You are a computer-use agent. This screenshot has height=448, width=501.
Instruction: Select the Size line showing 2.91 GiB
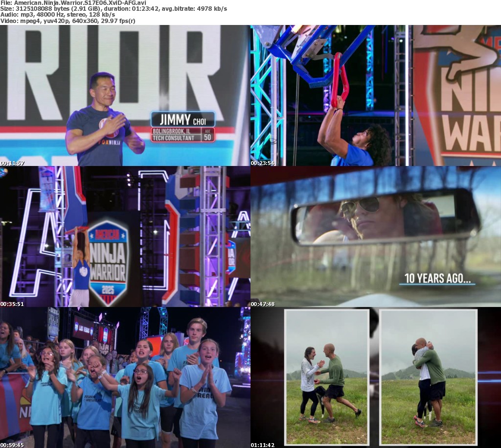click(x=114, y=9)
